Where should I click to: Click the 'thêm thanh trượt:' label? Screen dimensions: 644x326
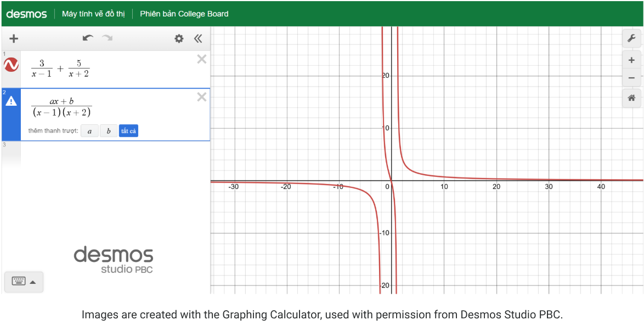[x=53, y=131]
